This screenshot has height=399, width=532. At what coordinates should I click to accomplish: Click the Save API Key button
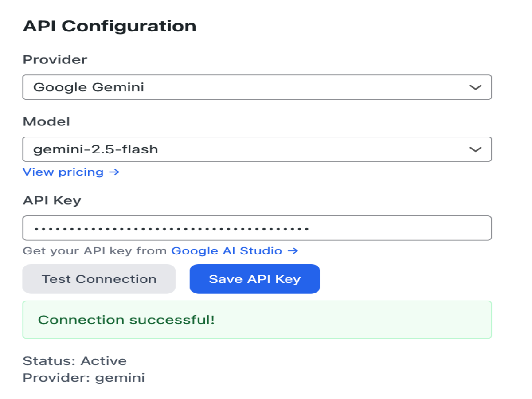coord(254,278)
